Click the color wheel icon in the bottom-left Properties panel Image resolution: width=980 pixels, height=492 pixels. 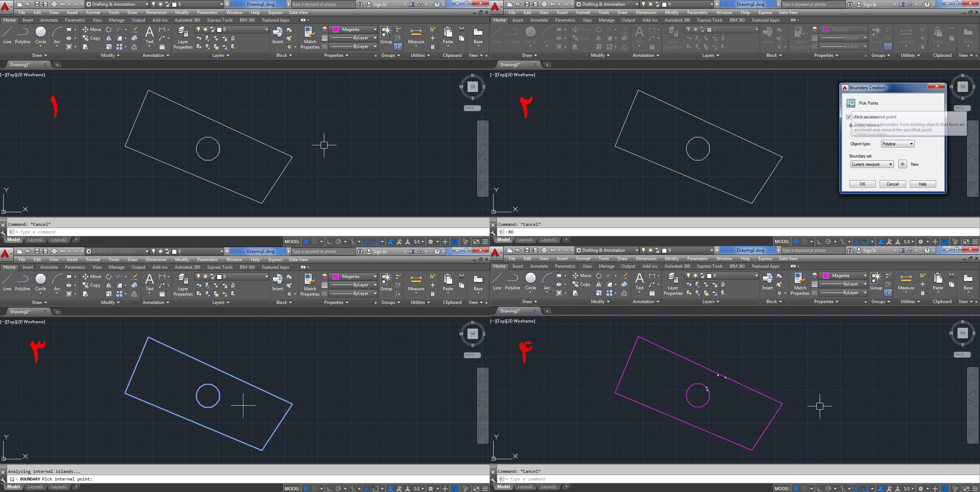pos(325,276)
